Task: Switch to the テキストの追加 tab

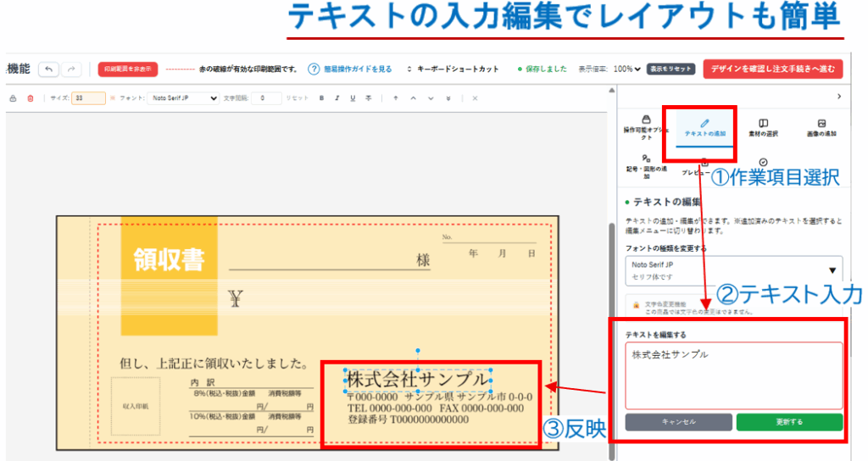Action: (704, 129)
